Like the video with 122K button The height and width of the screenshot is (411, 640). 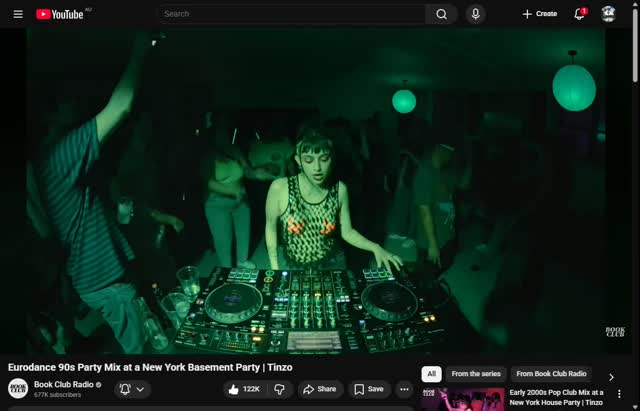pyautogui.click(x=245, y=389)
